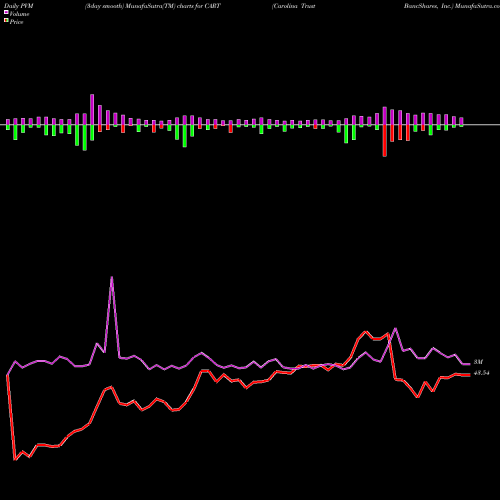Click the chart title mentioning CART
Image resolution: width=500 pixels, height=500 pixels.
(153, 6)
